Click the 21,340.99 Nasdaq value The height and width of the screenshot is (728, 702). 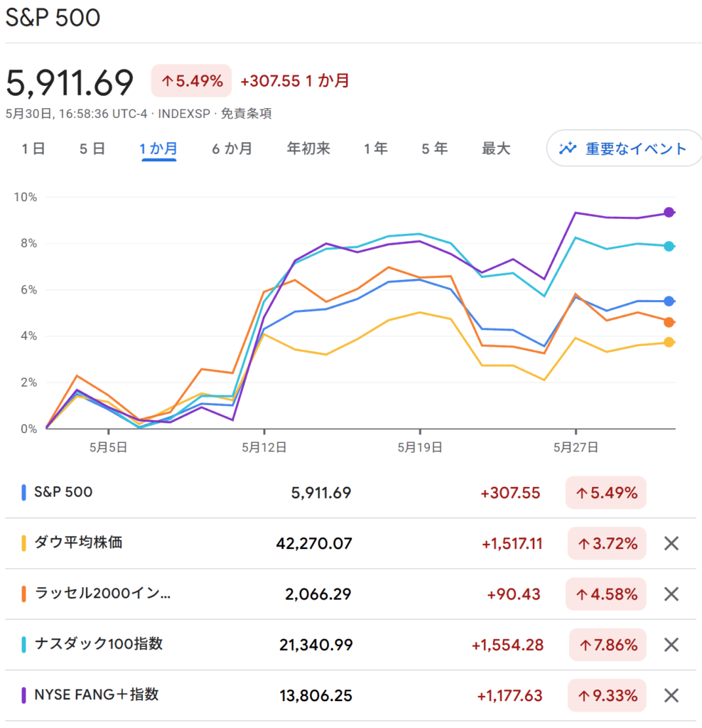[x=316, y=644]
